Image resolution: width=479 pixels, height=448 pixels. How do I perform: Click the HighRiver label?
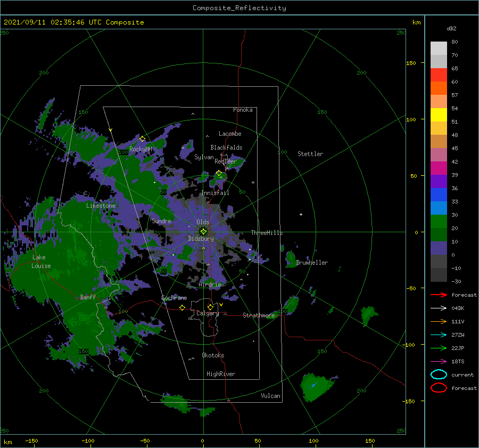[x=221, y=374]
